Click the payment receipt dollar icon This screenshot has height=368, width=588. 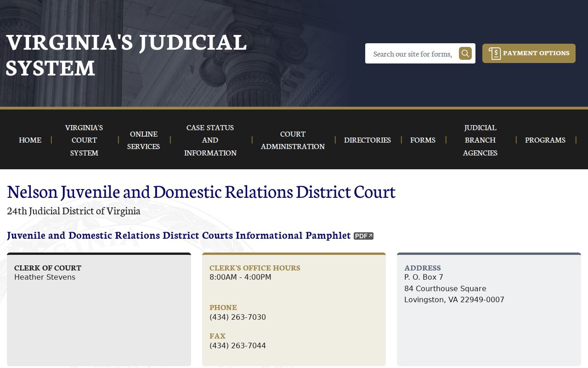pos(495,53)
